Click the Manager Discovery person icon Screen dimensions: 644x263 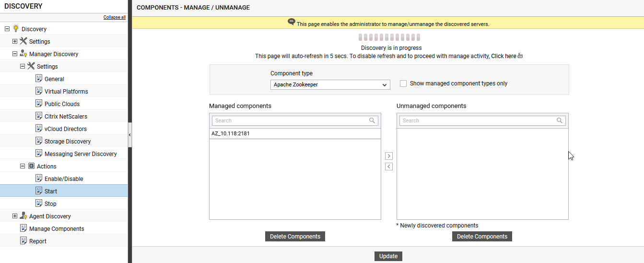click(23, 54)
